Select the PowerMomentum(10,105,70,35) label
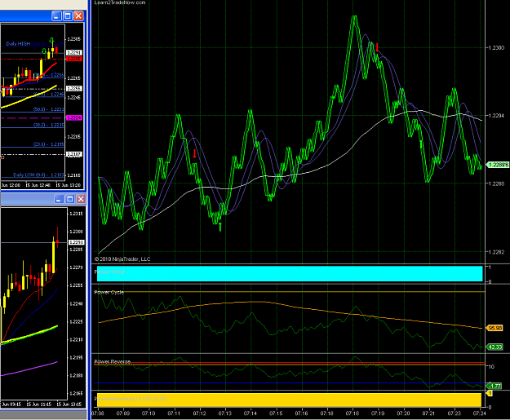510x420 pixels. [131, 399]
